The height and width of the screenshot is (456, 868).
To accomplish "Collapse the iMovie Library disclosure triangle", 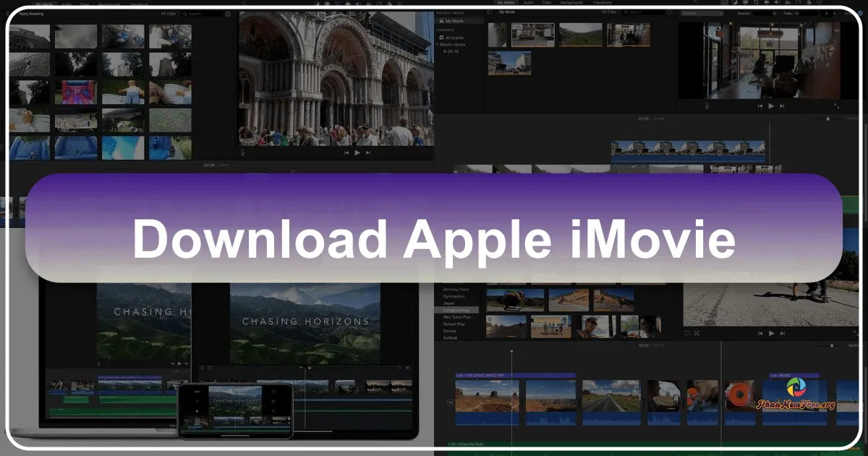I will click(x=437, y=44).
